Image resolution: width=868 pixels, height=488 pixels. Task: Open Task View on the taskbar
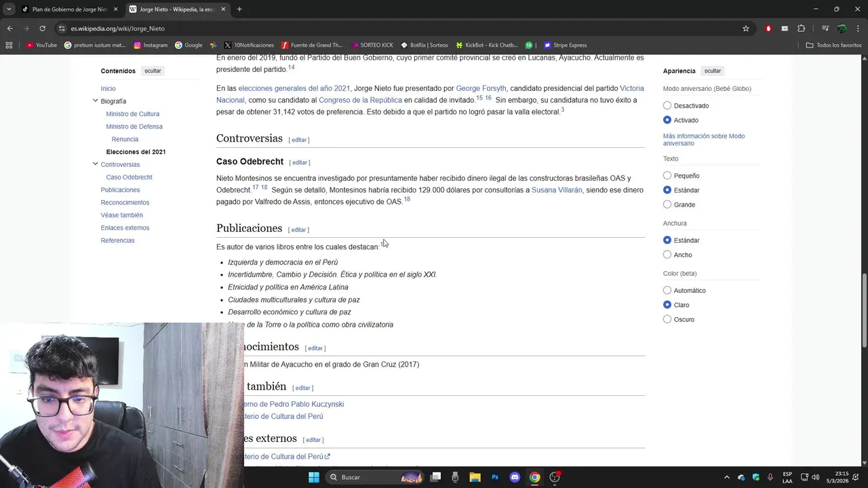click(436, 477)
